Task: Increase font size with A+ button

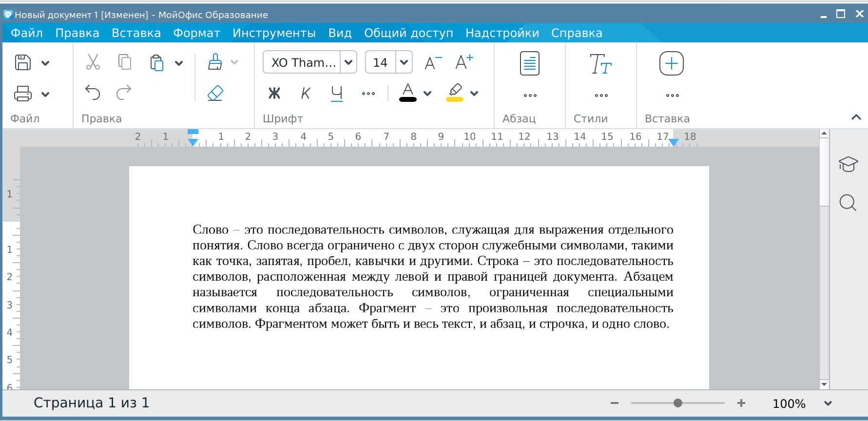Action: (464, 62)
